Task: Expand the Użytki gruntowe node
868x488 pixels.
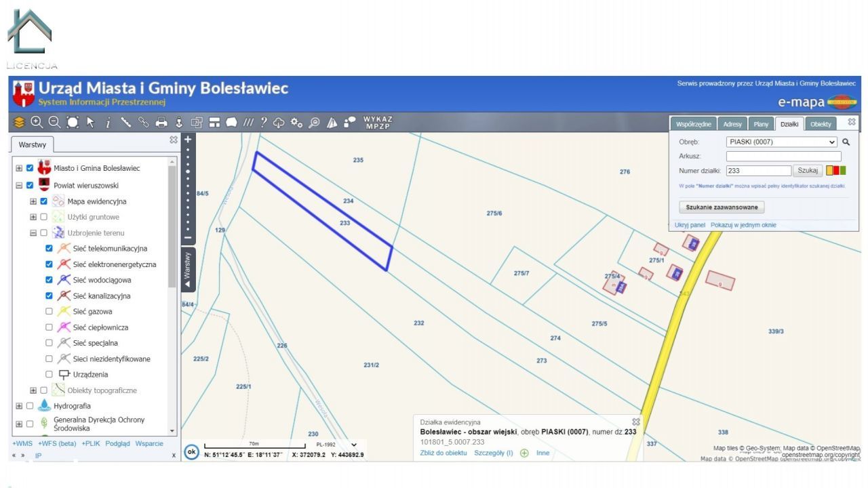Action: pos(33,217)
